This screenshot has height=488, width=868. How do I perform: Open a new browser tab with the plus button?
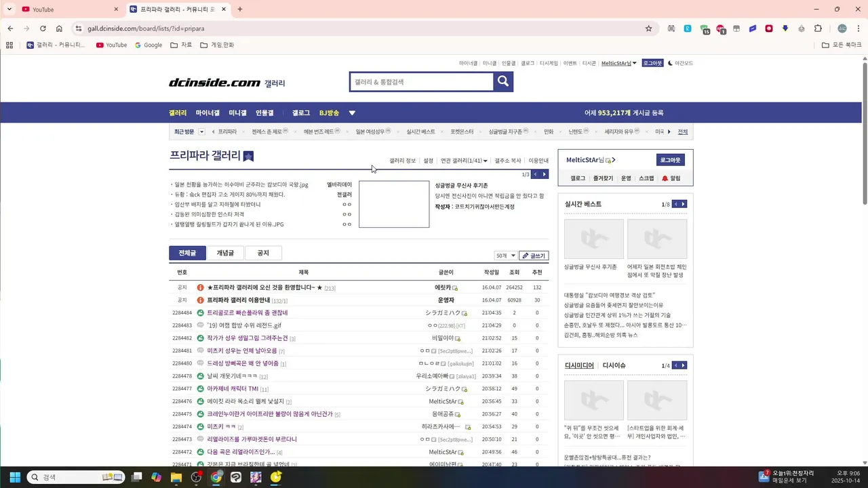240,9
